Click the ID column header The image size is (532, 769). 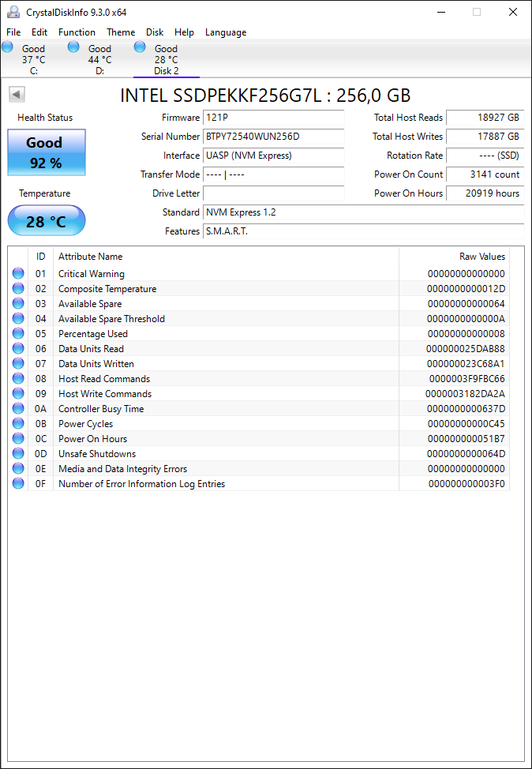pos(41,257)
